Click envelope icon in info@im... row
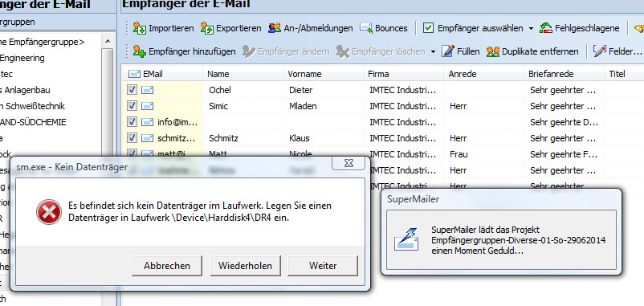644x306 pixels. (x=148, y=122)
